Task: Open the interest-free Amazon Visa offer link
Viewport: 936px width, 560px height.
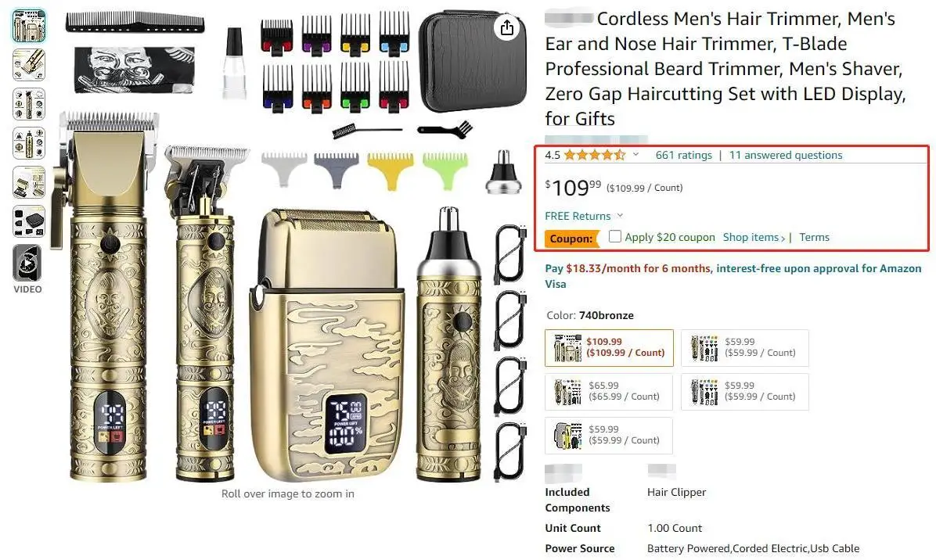Action: pyautogui.click(x=733, y=276)
